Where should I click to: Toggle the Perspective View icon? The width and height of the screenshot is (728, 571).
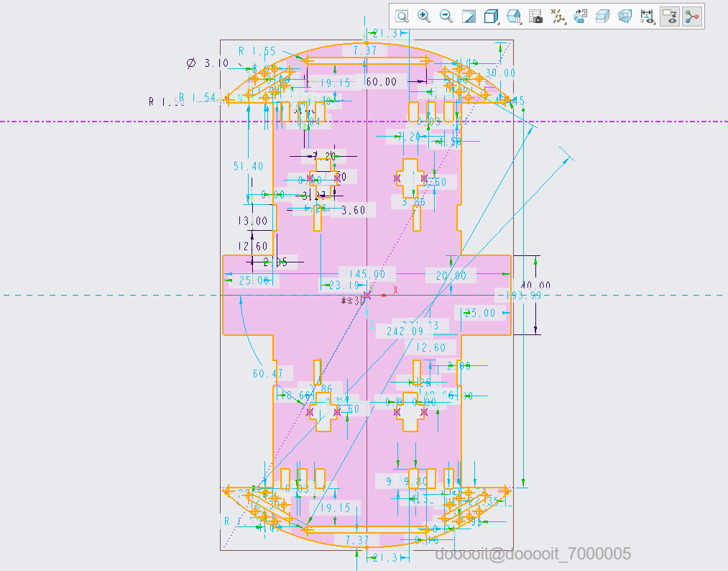click(x=625, y=17)
